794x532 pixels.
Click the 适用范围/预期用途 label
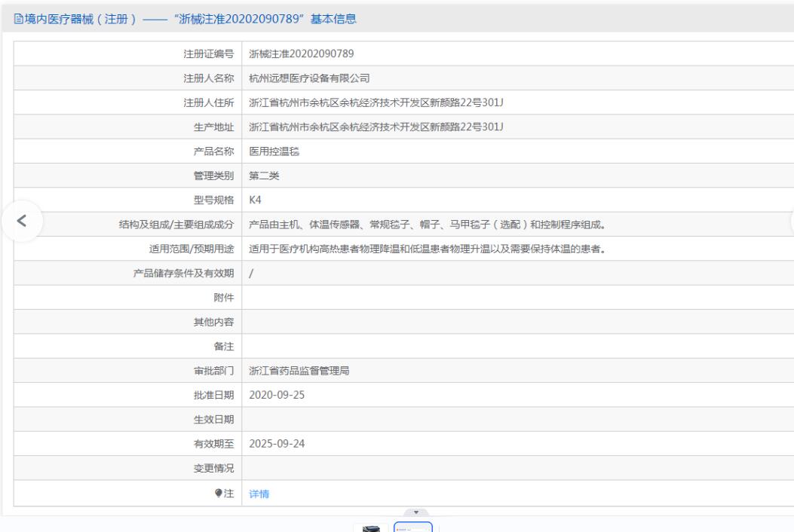pos(192,249)
